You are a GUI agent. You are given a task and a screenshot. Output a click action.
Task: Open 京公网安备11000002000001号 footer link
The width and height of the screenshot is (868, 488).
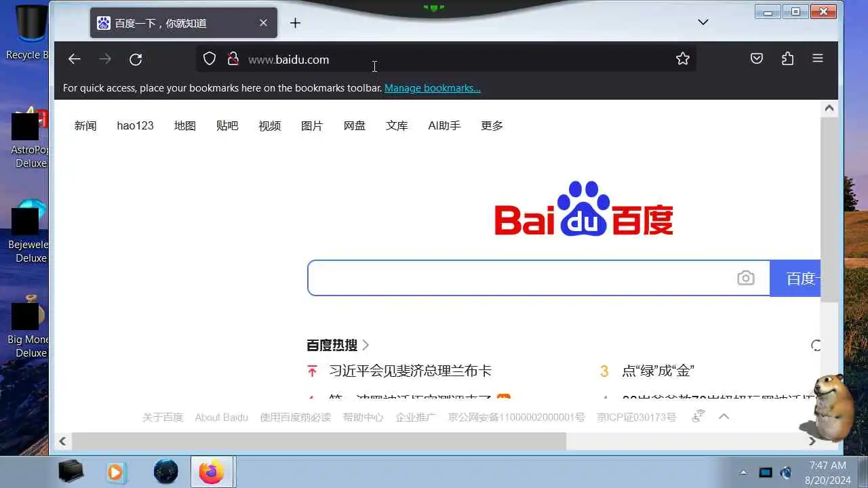[516, 417]
